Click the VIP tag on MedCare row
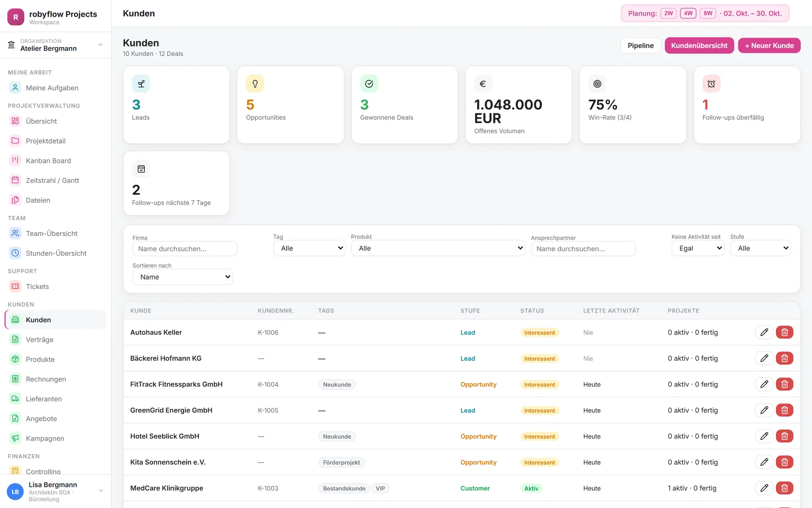 (x=380, y=489)
